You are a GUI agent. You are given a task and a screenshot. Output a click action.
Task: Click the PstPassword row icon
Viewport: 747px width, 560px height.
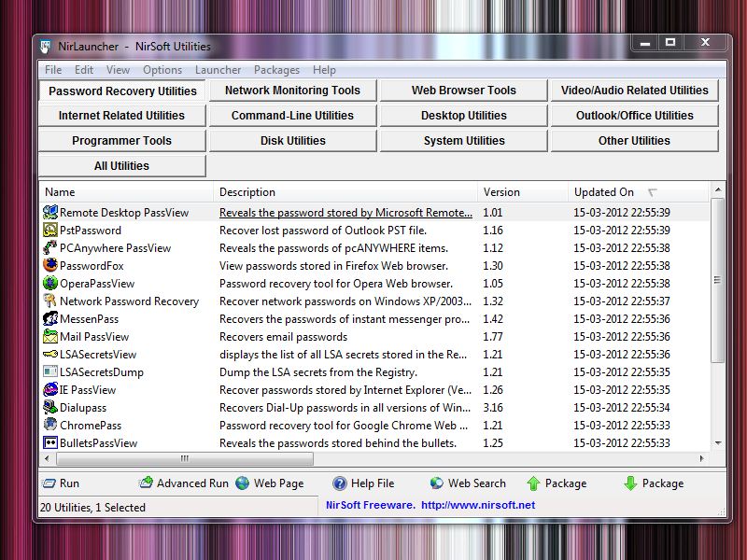click(50, 230)
